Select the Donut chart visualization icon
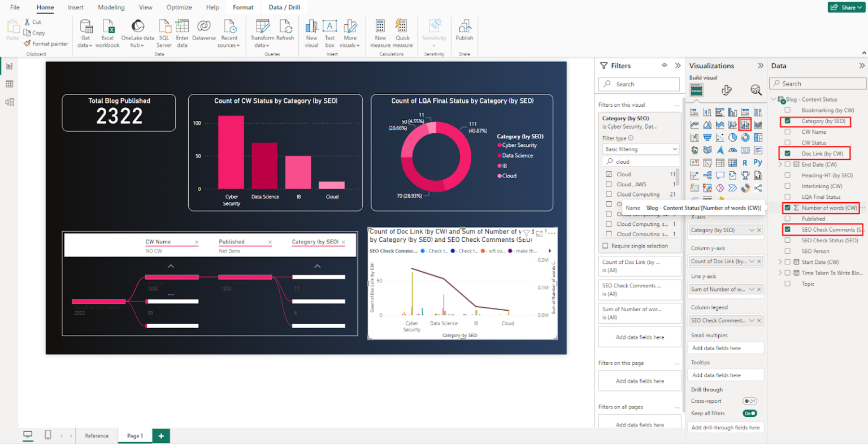The height and width of the screenshot is (444, 868). point(745,137)
